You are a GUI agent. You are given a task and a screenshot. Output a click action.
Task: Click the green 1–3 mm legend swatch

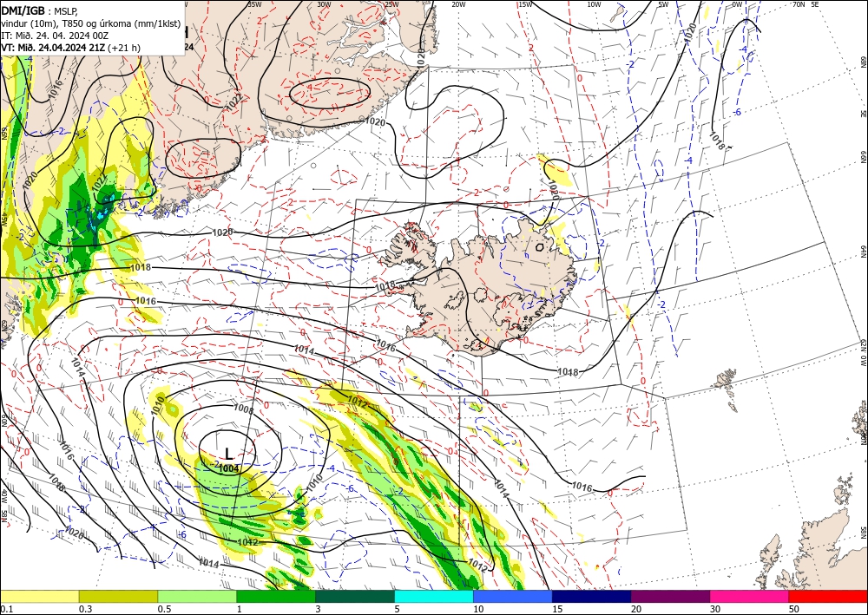pyautogui.click(x=276, y=596)
